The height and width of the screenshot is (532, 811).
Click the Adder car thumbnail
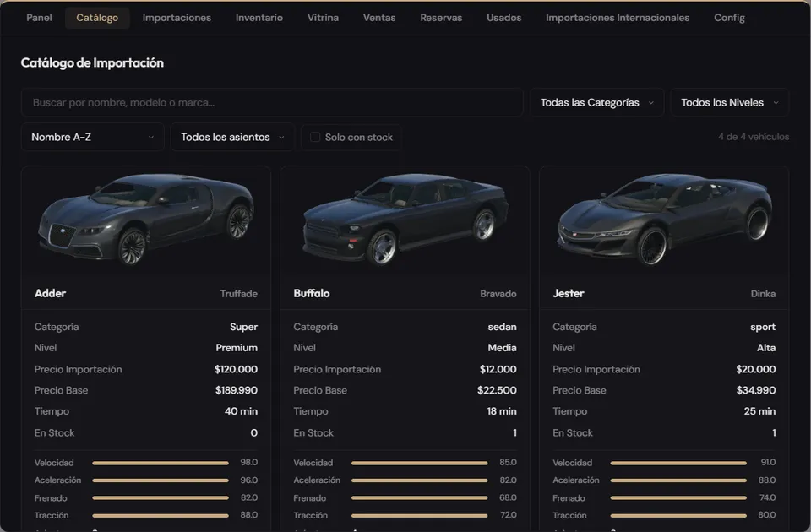pyautogui.click(x=146, y=220)
